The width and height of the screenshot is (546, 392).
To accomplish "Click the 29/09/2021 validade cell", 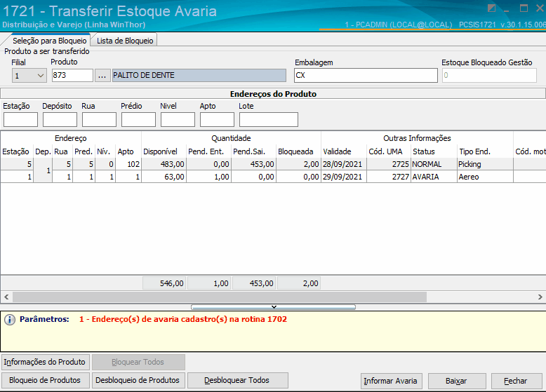I will click(344, 177).
